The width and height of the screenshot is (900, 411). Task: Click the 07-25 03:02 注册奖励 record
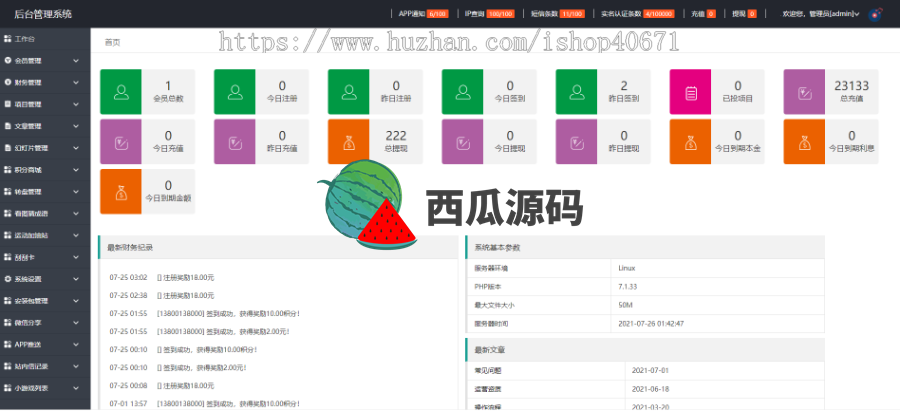point(162,277)
